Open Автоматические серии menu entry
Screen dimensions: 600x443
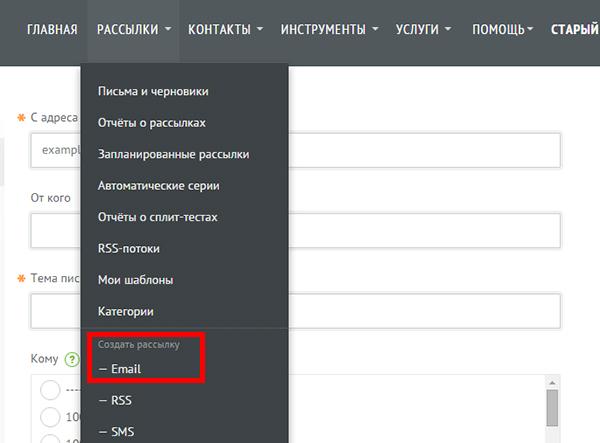click(x=158, y=186)
